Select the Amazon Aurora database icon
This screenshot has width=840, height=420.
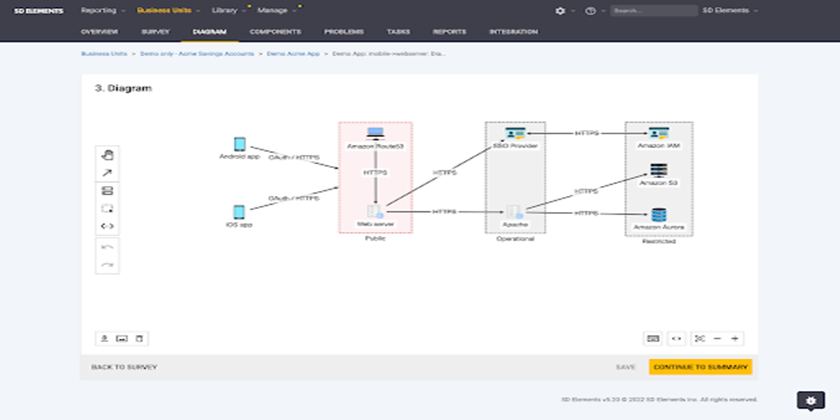(x=658, y=215)
